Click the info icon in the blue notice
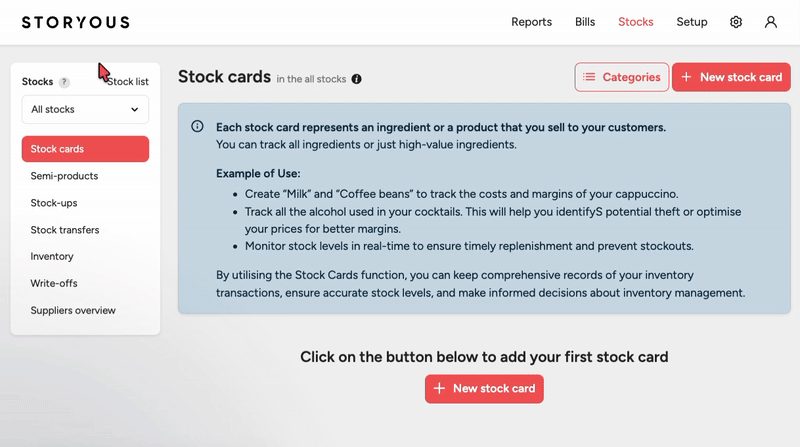800x447 pixels. pyautogui.click(x=197, y=127)
